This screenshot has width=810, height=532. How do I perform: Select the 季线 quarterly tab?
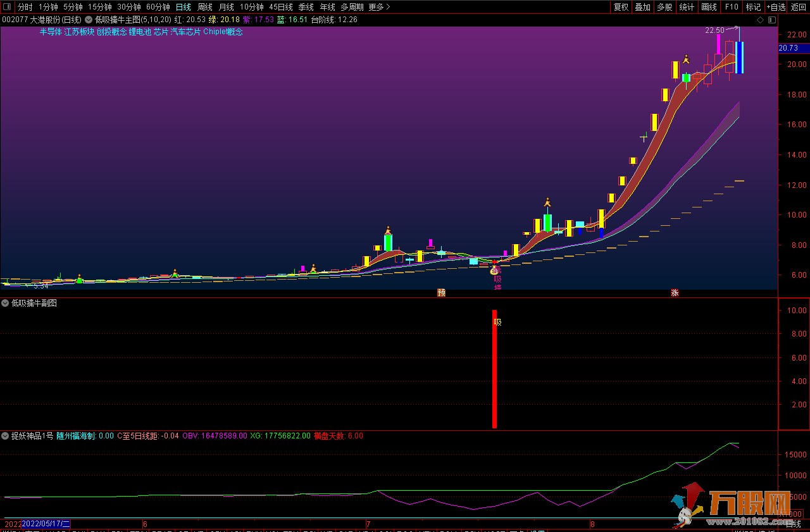click(306, 7)
